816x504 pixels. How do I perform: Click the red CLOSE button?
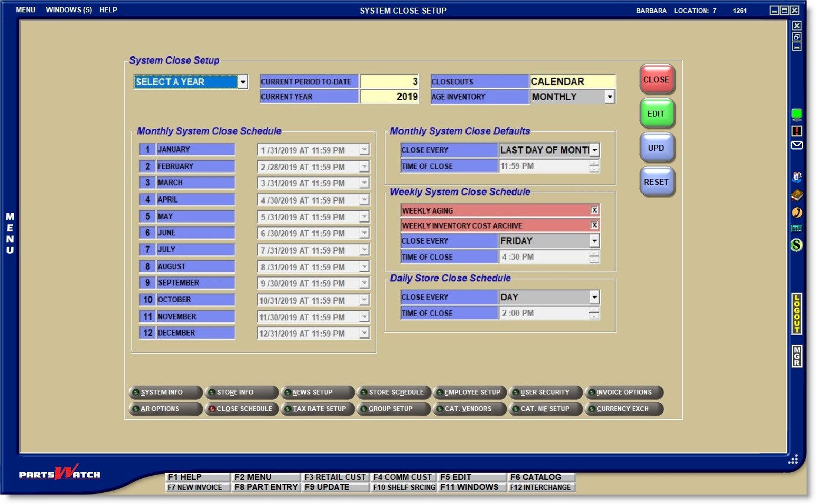point(656,79)
